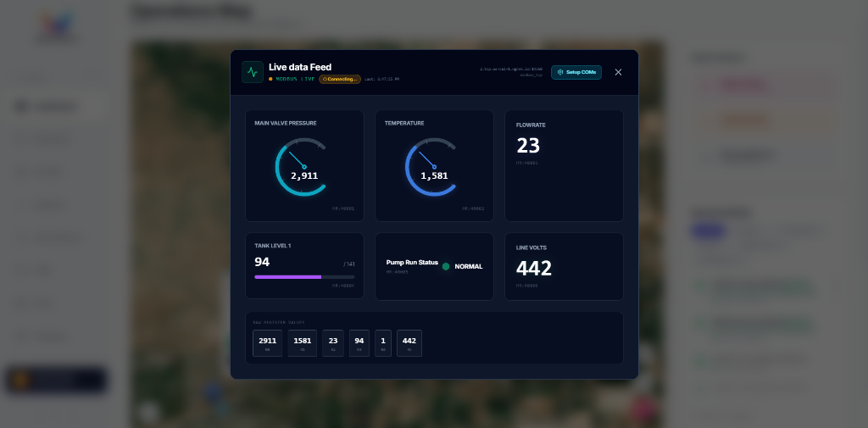
Task: Click raw register box showing 442
Action: coord(409,343)
